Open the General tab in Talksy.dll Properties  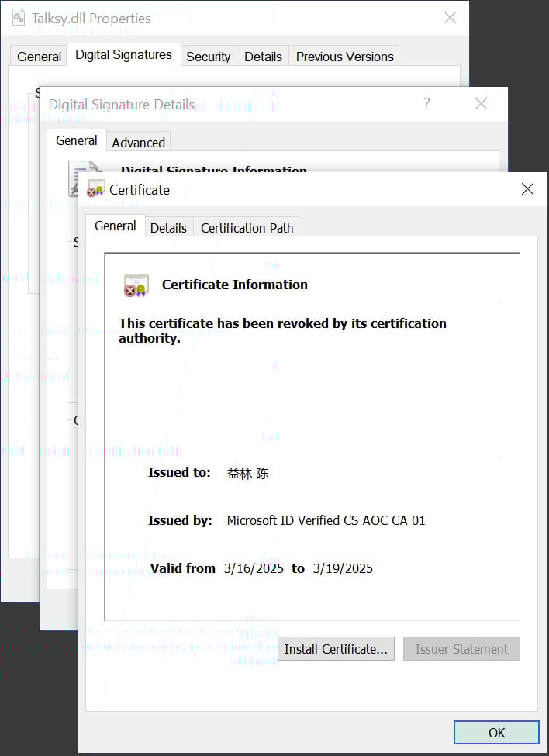coord(39,57)
